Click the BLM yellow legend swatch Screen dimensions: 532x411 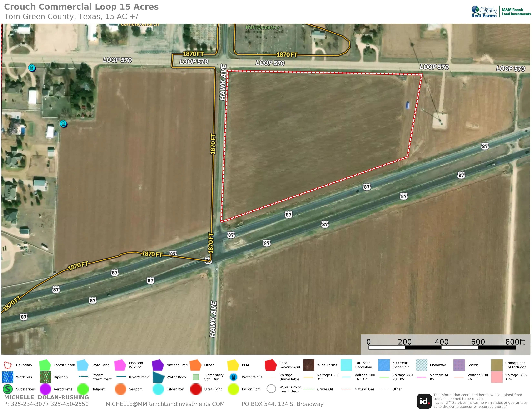(x=233, y=365)
